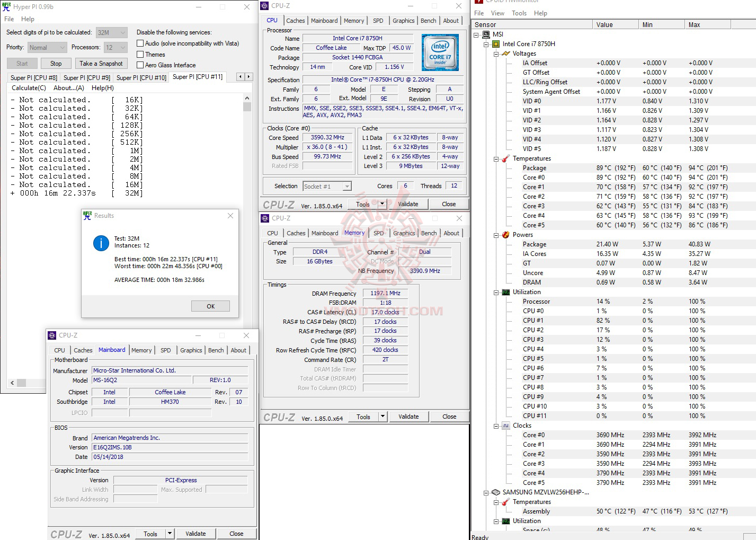Click the SAMSUNG MZVLW256HEHP drive icon
Screen dimensions: 756x540
click(x=496, y=492)
